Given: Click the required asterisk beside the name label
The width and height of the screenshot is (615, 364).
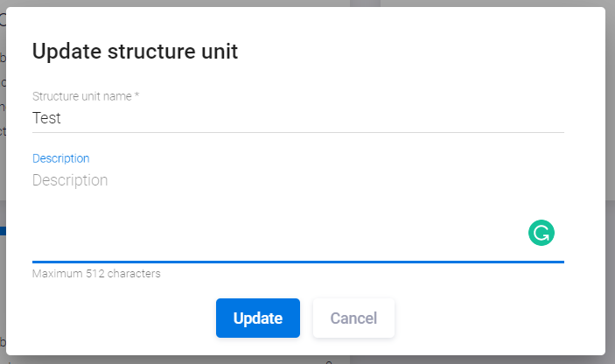Looking at the screenshot, I should tap(137, 96).
